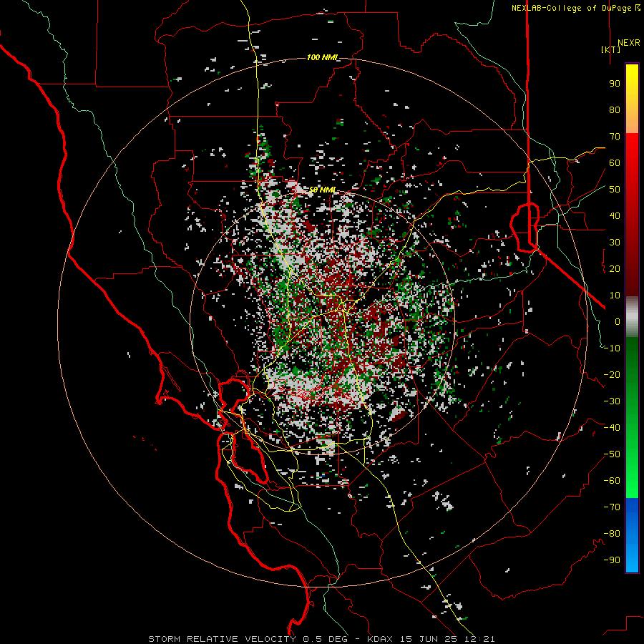The height and width of the screenshot is (644, 644).
Task: Click the -90 scale label
Action: pos(612,560)
